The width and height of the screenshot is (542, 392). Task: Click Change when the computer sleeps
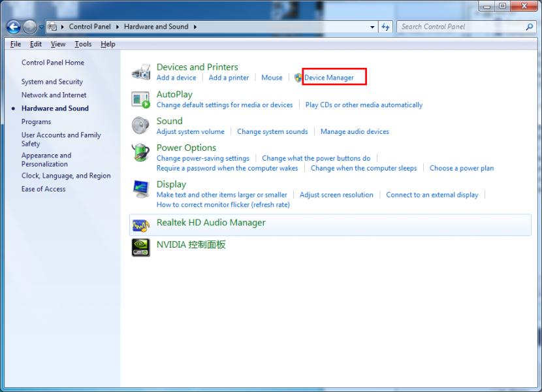tap(364, 168)
